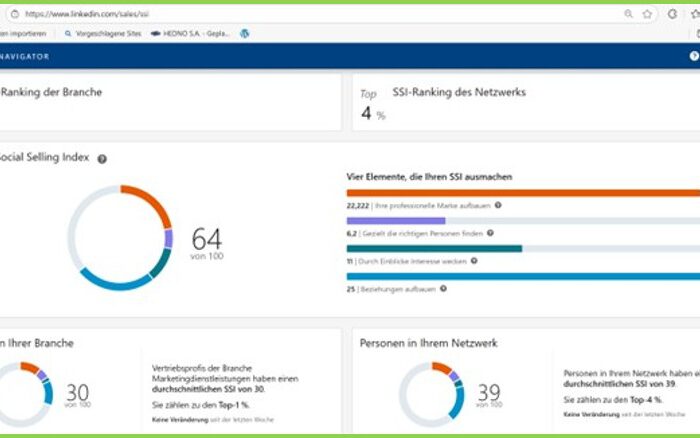Open the Sales Navigator help icon in header
The width and height of the screenshot is (700, 438).
tap(694, 57)
